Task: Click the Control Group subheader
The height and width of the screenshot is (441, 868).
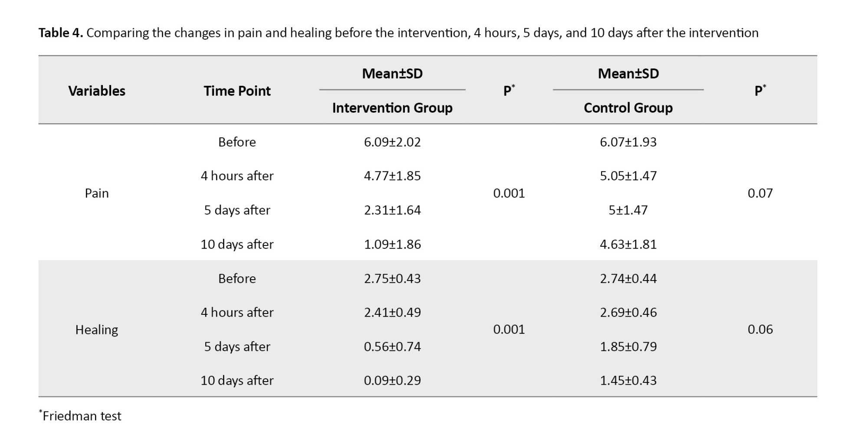Action: pyautogui.click(x=628, y=108)
